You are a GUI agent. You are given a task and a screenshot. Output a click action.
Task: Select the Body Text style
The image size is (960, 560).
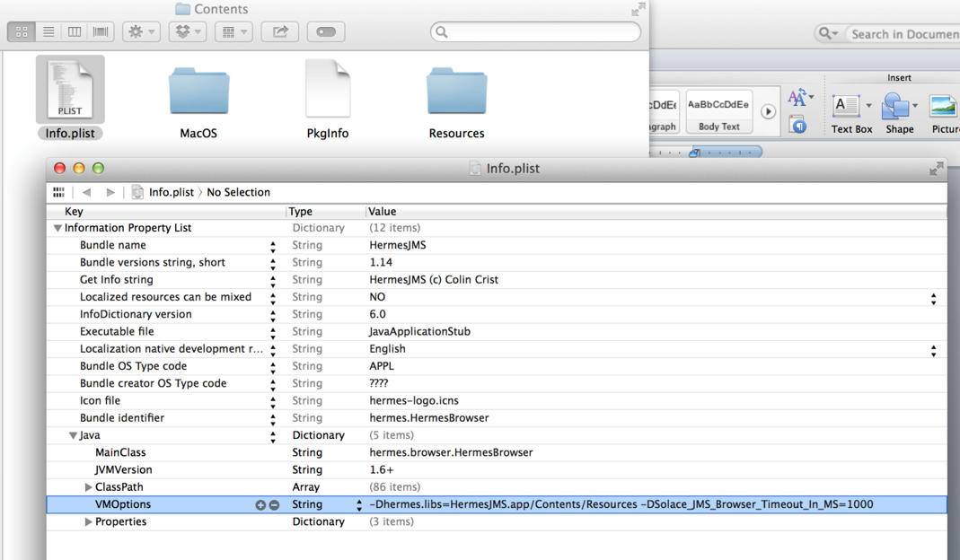pos(718,111)
